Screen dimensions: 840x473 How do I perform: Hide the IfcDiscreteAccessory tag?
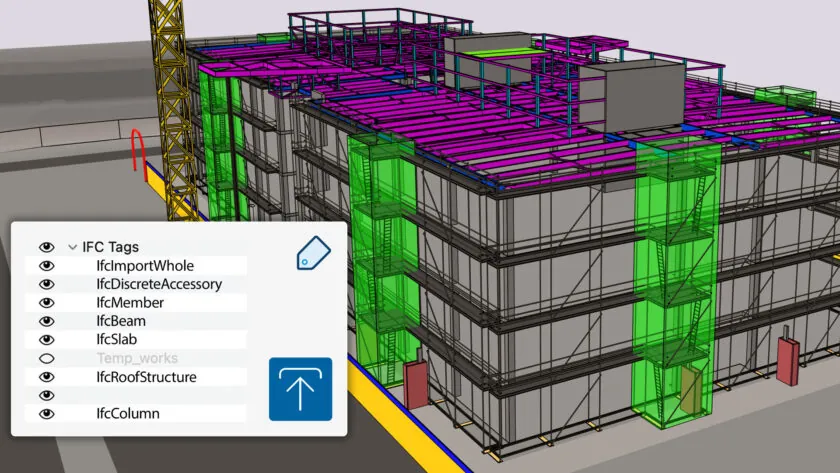tap(45, 284)
